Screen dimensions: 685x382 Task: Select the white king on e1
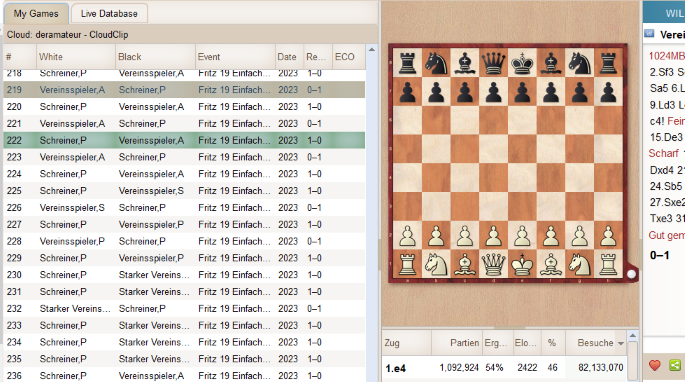(x=522, y=264)
